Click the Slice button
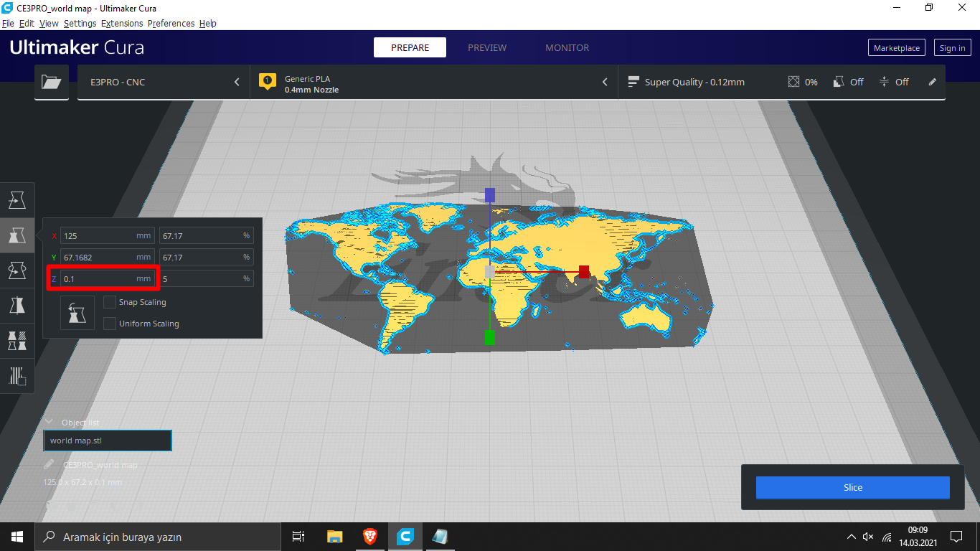Viewport: 980px width, 551px height. point(852,487)
